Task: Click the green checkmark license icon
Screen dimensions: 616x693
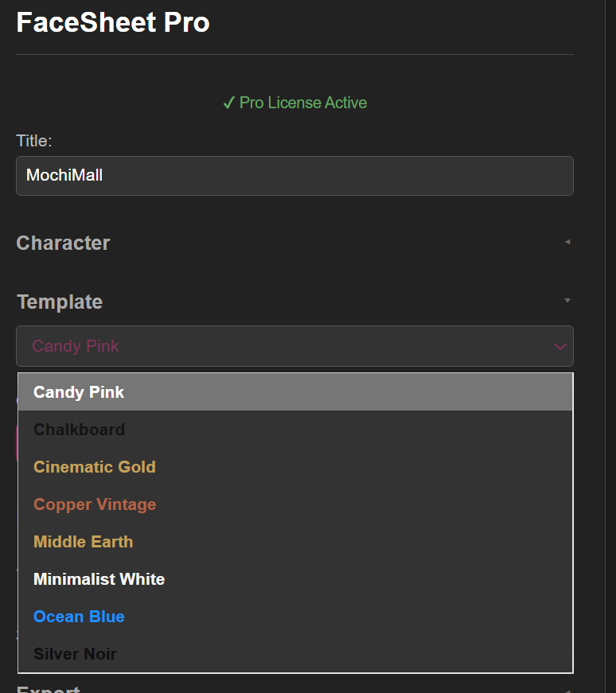Action: coord(229,103)
